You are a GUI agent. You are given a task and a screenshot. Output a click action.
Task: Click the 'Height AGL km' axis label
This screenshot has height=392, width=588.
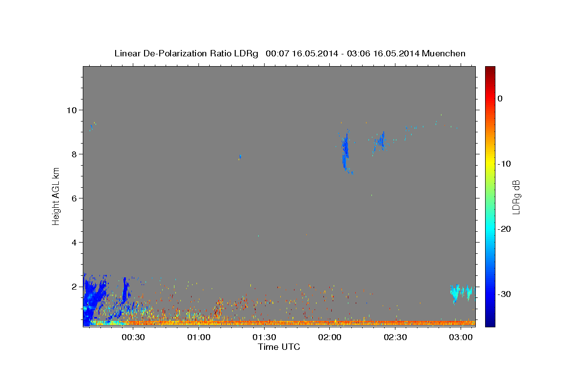point(56,196)
